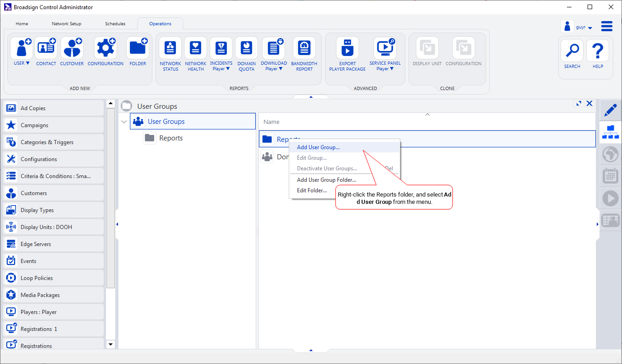Click the Export Player Package icon
The image size is (622, 364).
point(347,48)
